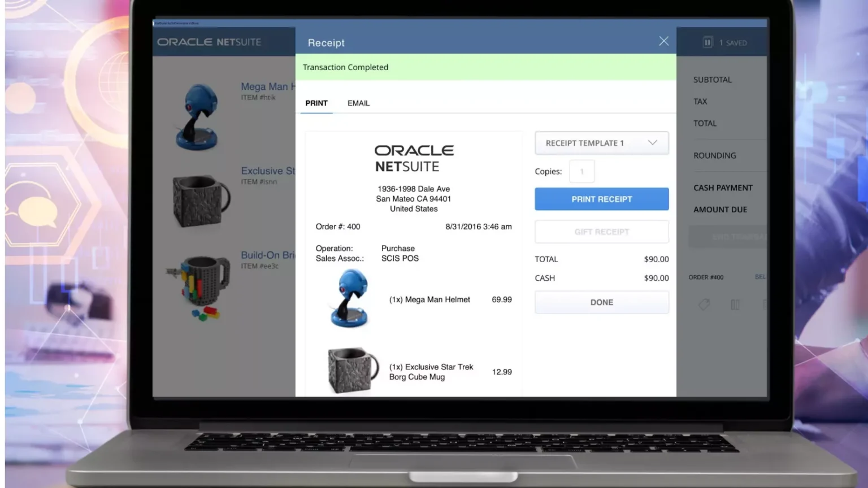Click the GIFT RECEIPT button

[x=602, y=232]
